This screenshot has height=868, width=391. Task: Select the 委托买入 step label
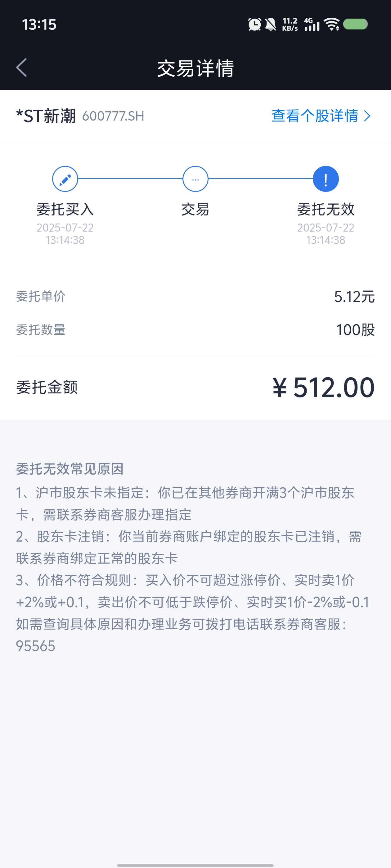65,210
